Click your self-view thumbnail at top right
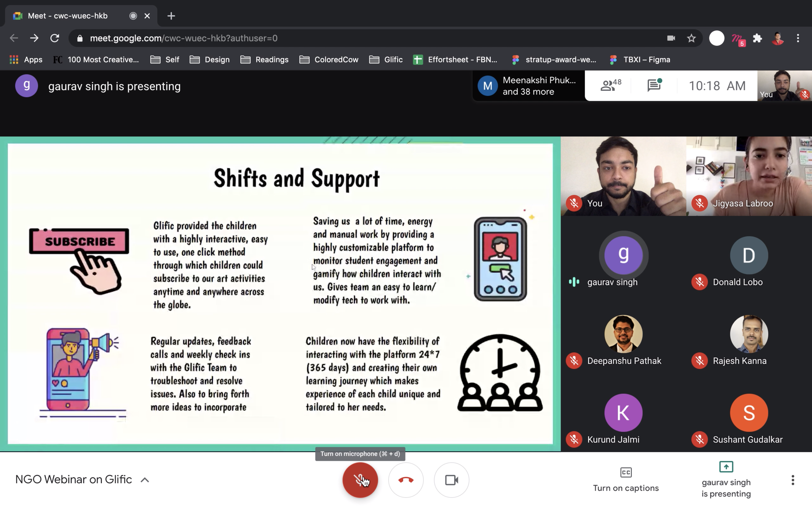This screenshot has height=508, width=812. (784, 85)
